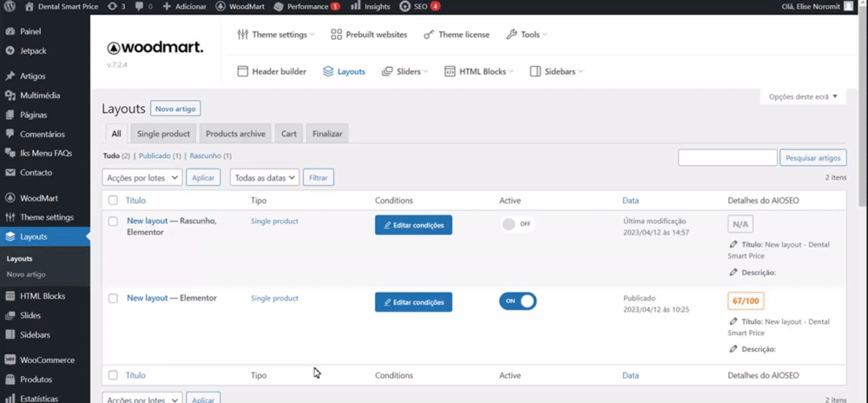Click the pencil icon beside the draft layout's Título
This screenshot has width=868, height=403.
click(x=733, y=244)
